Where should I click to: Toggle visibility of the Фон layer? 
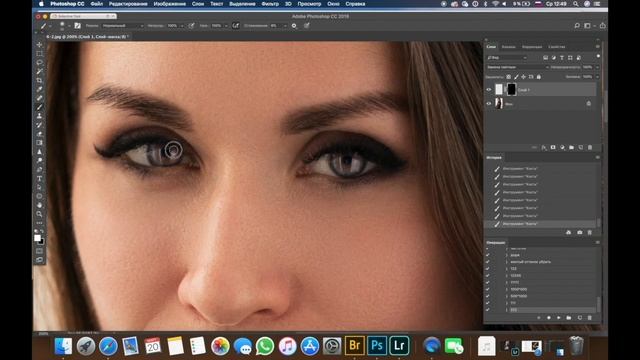(x=489, y=104)
